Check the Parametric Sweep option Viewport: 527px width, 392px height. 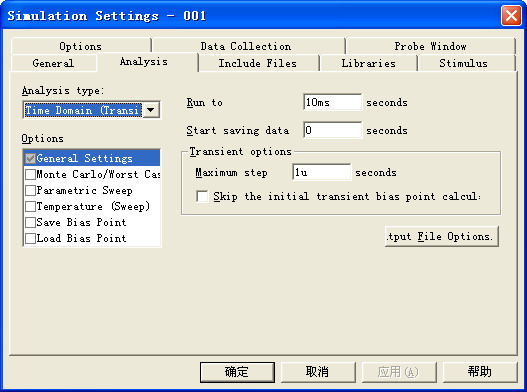pyautogui.click(x=31, y=190)
